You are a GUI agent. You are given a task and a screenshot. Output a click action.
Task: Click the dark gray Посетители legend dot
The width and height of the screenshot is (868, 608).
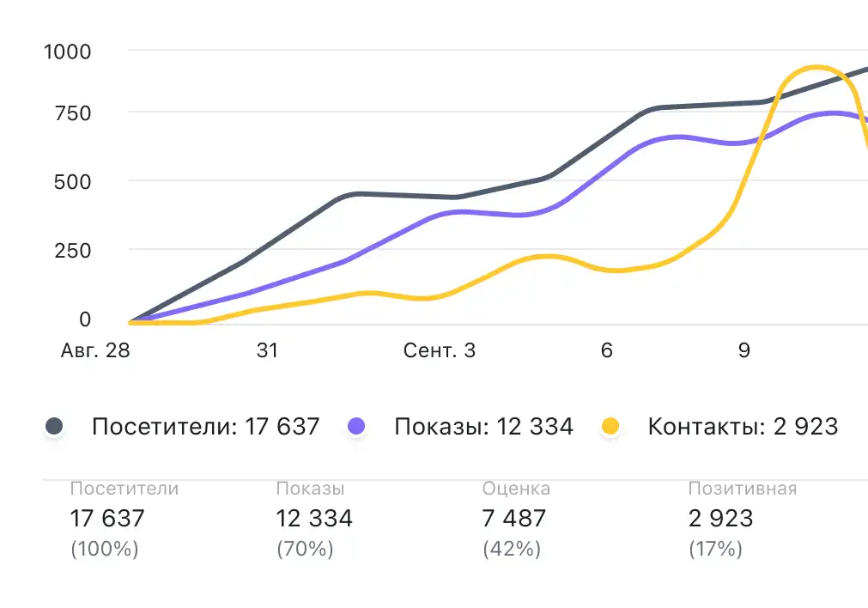click(55, 426)
